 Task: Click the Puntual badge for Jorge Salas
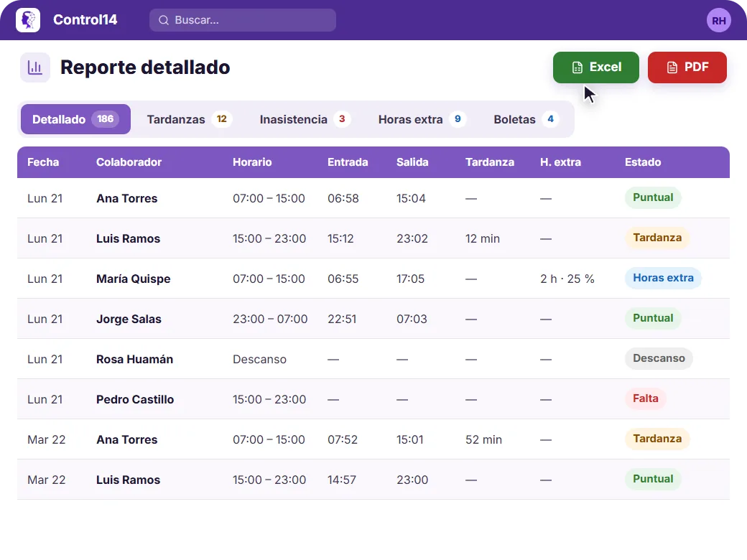pos(653,318)
